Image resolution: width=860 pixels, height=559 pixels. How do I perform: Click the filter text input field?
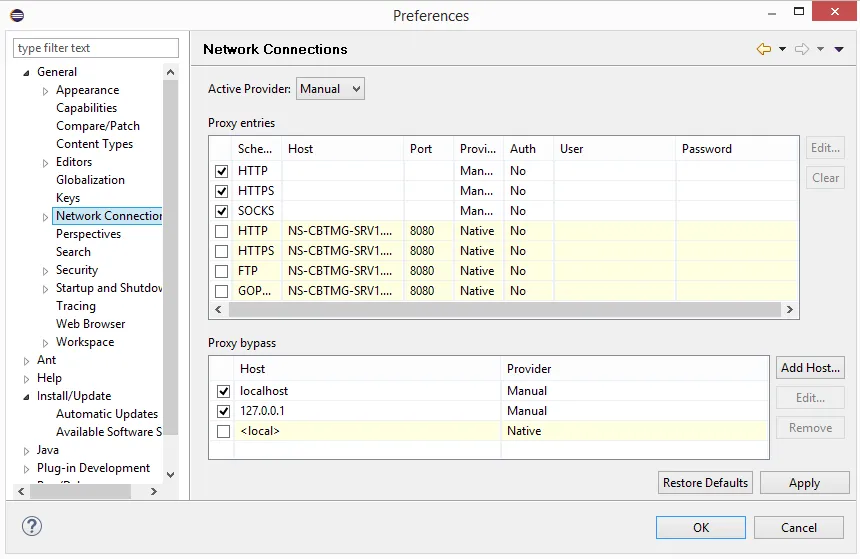tap(96, 48)
